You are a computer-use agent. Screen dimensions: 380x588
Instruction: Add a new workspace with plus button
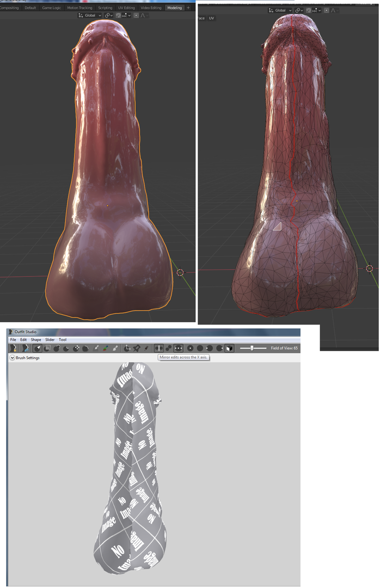(x=188, y=8)
